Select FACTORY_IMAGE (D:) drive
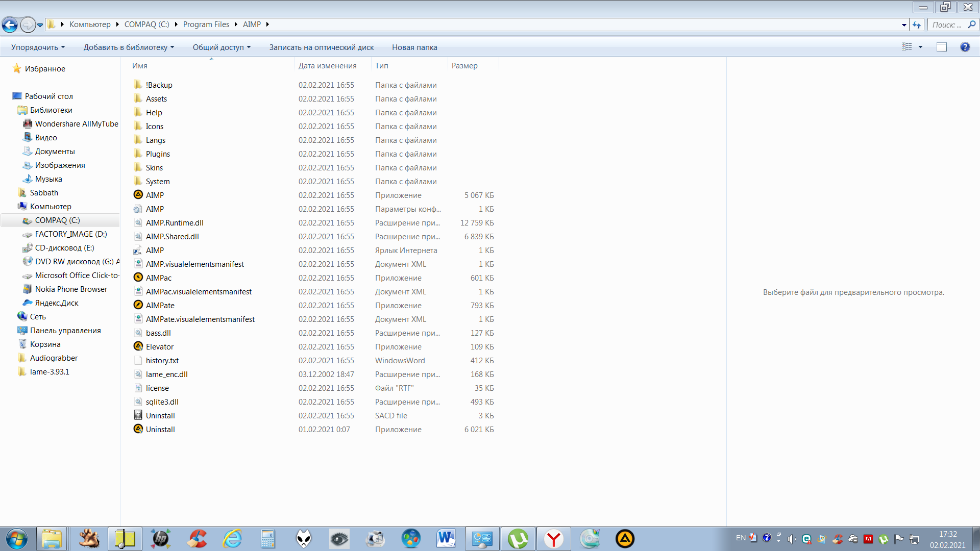This screenshot has height=551, width=980. (71, 234)
